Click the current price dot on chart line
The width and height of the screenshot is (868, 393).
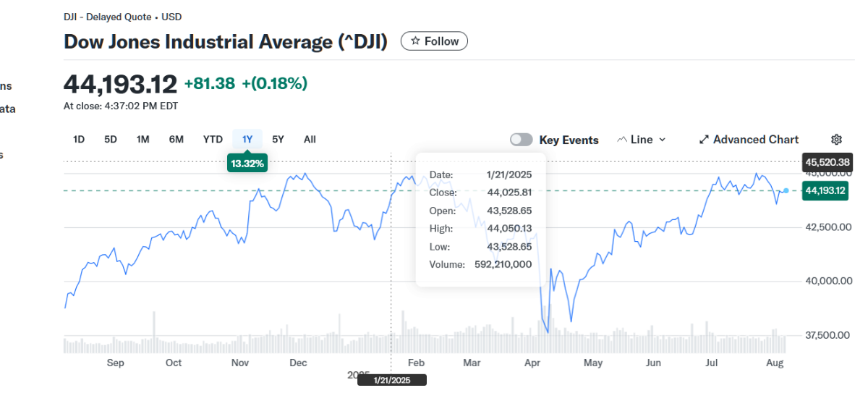click(x=786, y=190)
